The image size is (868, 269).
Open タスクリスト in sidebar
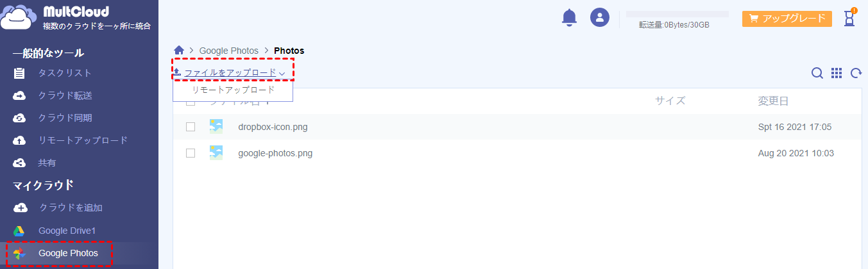pyautogui.click(x=65, y=73)
